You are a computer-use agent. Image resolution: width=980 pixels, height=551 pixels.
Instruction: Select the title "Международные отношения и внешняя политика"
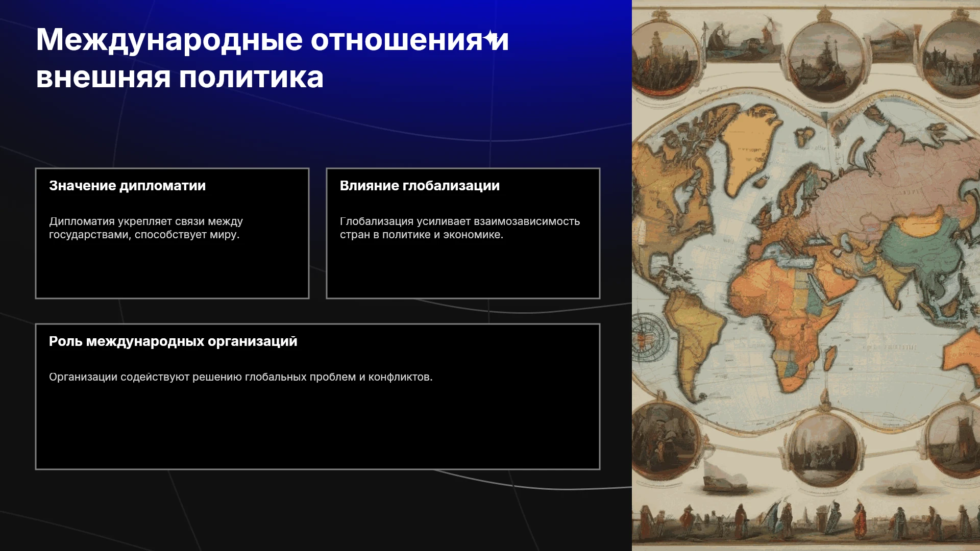273,58
